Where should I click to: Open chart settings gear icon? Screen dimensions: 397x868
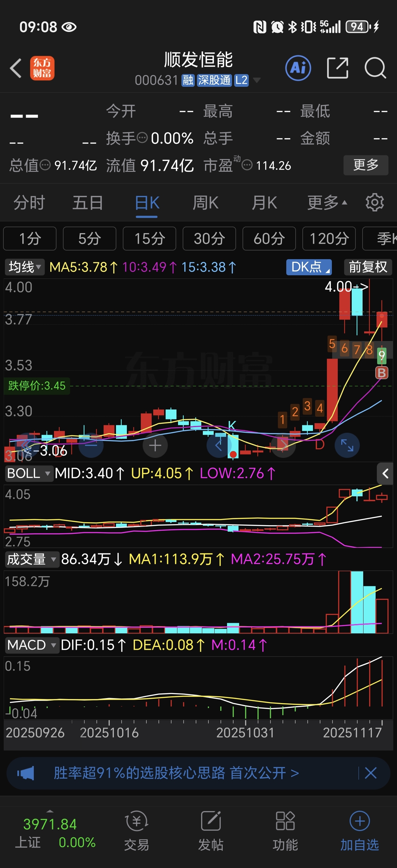coord(374,203)
